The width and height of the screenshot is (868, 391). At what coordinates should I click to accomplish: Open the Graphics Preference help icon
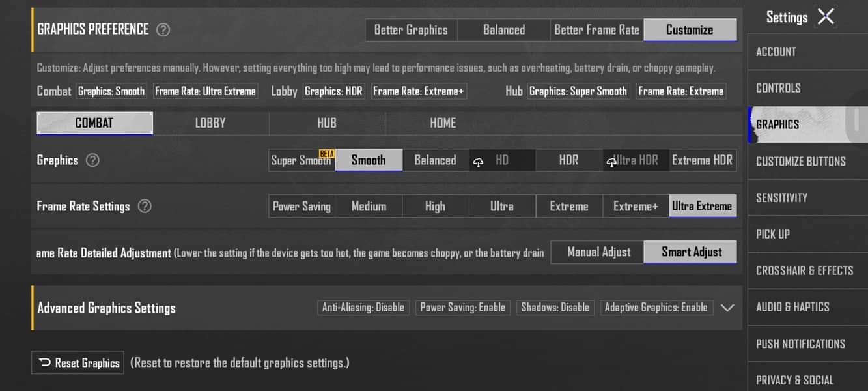(163, 30)
